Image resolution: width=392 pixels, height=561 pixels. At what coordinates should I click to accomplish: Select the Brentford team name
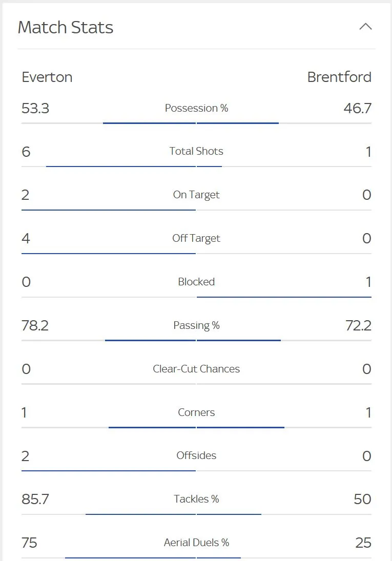pyautogui.click(x=339, y=77)
